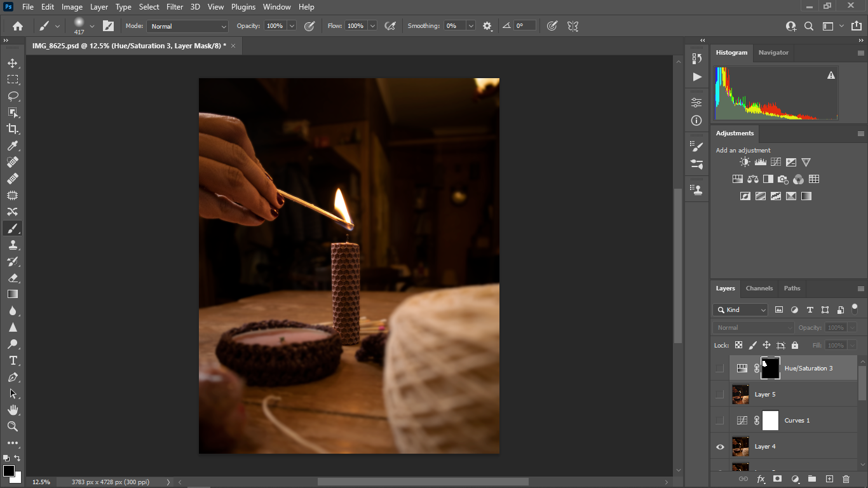Select the Clone Stamp tool
The height and width of the screenshot is (488, 868).
(x=13, y=245)
